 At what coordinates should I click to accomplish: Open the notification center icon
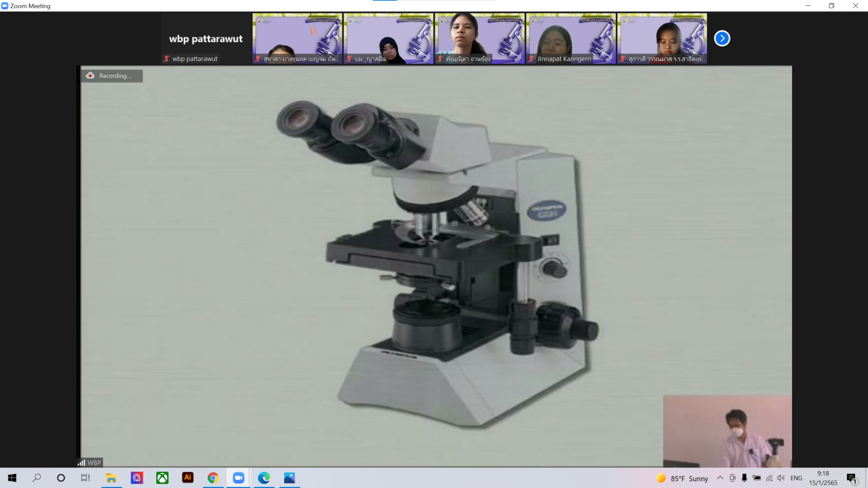852,478
